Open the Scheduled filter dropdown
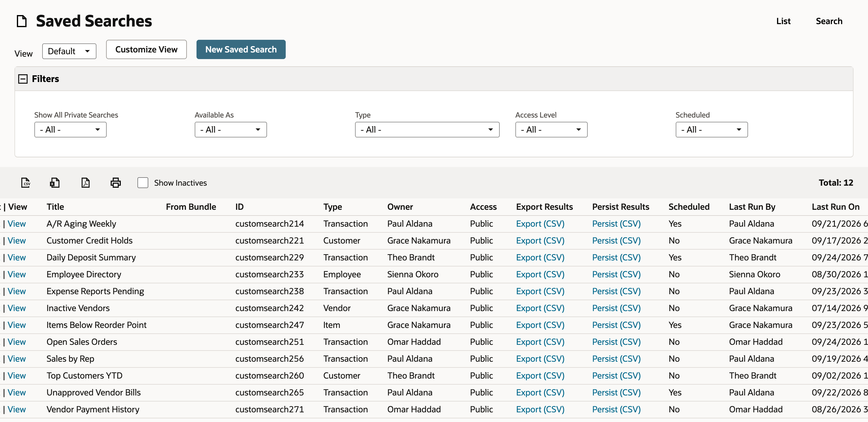 click(x=712, y=130)
